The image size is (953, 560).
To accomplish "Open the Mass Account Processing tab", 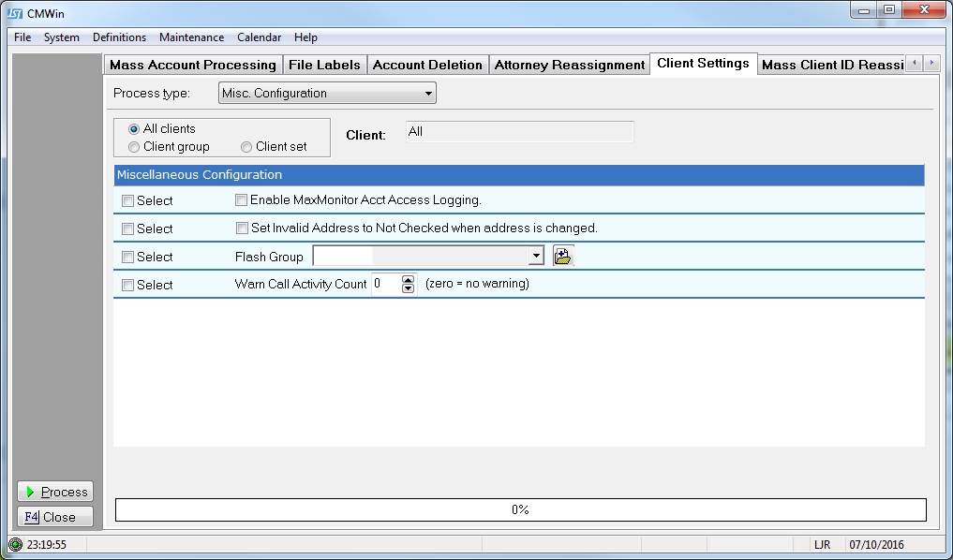I will point(193,65).
